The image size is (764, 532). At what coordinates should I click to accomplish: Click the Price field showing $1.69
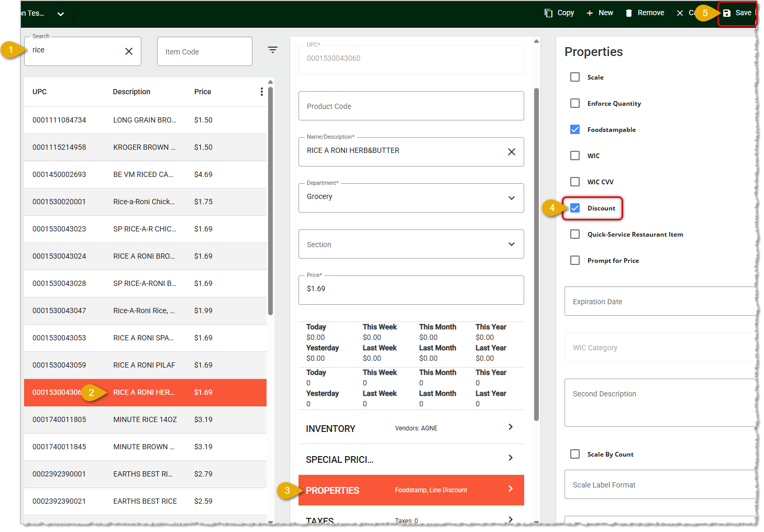pyautogui.click(x=411, y=290)
